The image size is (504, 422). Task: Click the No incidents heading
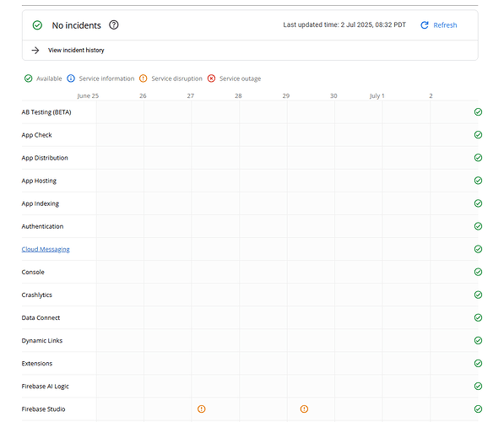(77, 25)
